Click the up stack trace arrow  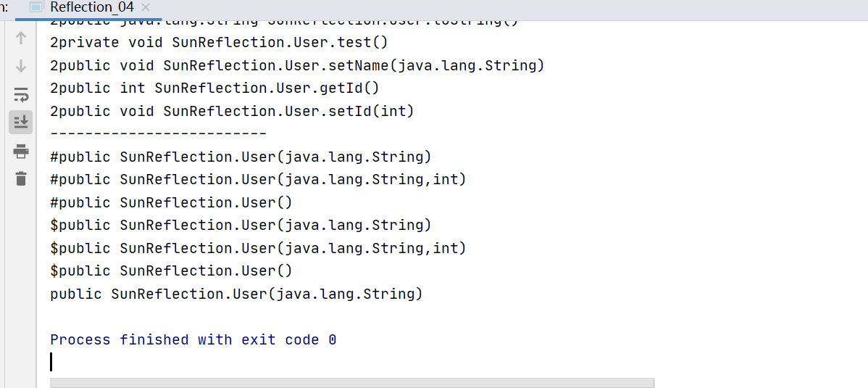[21, 38]
